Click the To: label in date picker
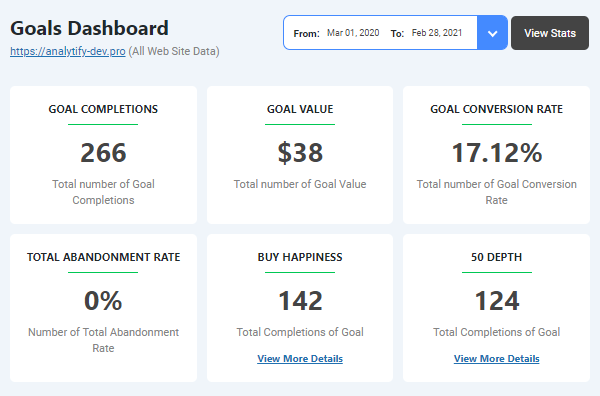The height and width of the screenshot is (396, 600). pyautogui.click(x=397, y=34)
